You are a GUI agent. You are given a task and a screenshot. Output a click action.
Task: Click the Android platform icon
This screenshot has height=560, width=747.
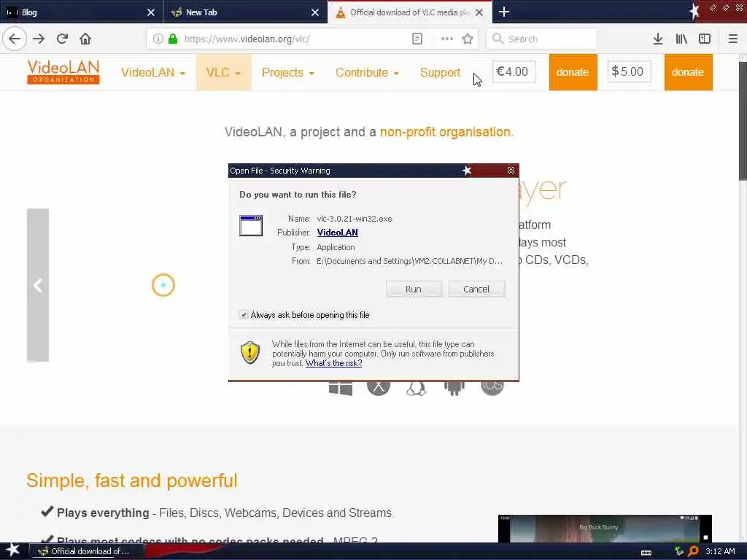[x=454, y=389]
